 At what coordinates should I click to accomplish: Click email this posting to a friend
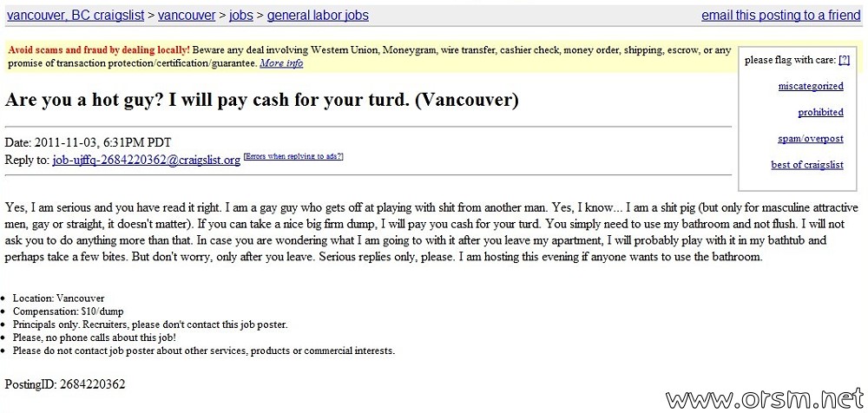[781, 15]
